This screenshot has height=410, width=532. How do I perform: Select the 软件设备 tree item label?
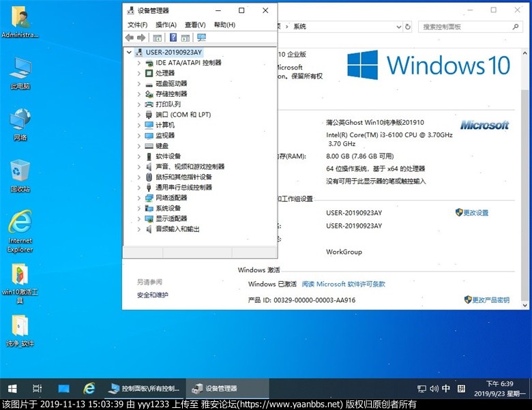pyautogui.click(x=168, y=156)
